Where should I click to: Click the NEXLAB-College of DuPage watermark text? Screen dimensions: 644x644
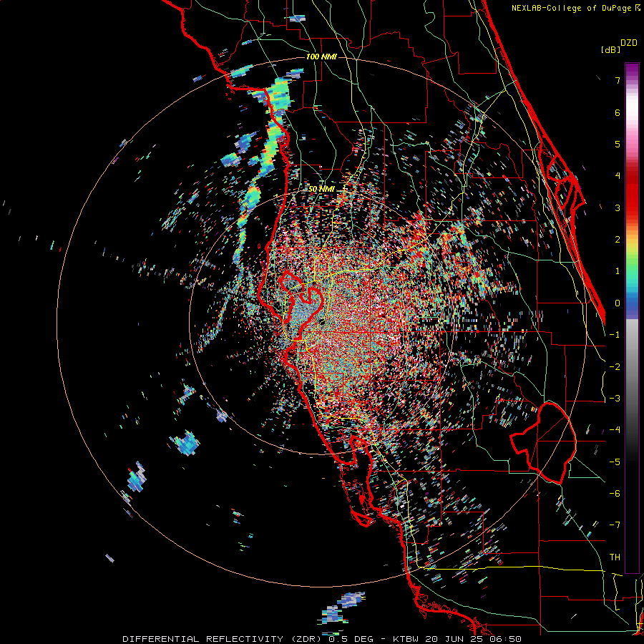click(575, 8)
